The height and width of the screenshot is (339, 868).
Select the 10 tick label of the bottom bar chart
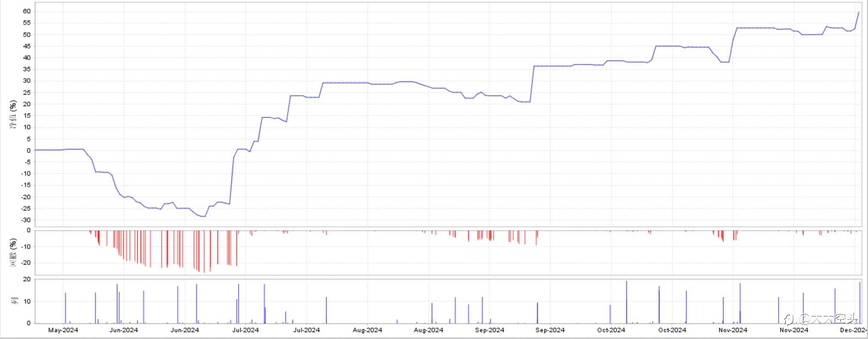pos(27,301)
